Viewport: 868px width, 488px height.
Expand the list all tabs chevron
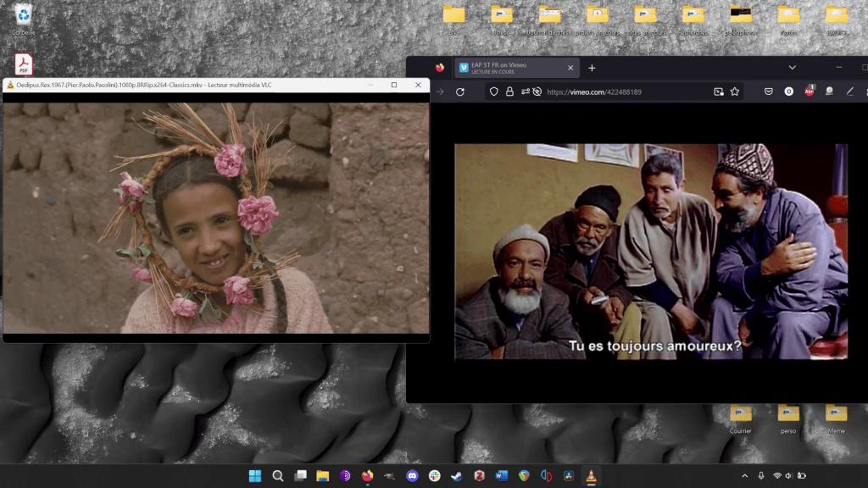(792, 68)
